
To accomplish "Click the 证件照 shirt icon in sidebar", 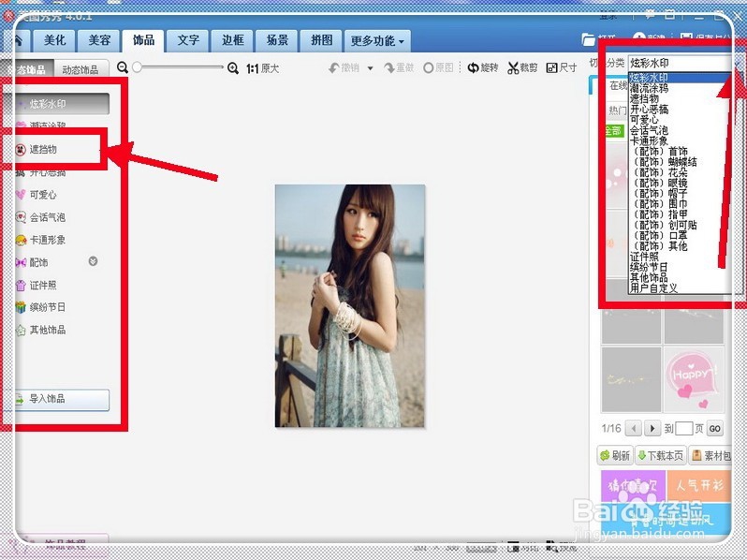I will point(21,285).
